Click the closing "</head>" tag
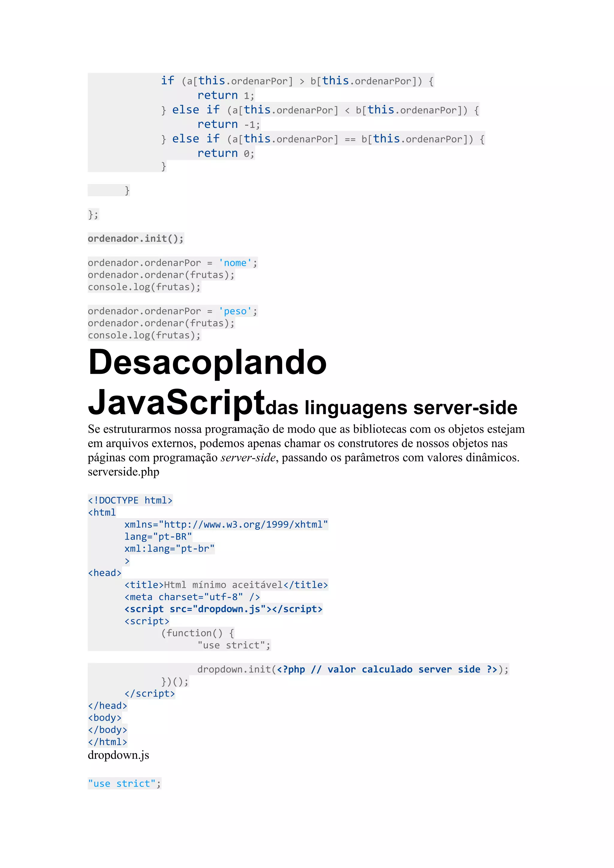The image size is (614, 868). 107,706
